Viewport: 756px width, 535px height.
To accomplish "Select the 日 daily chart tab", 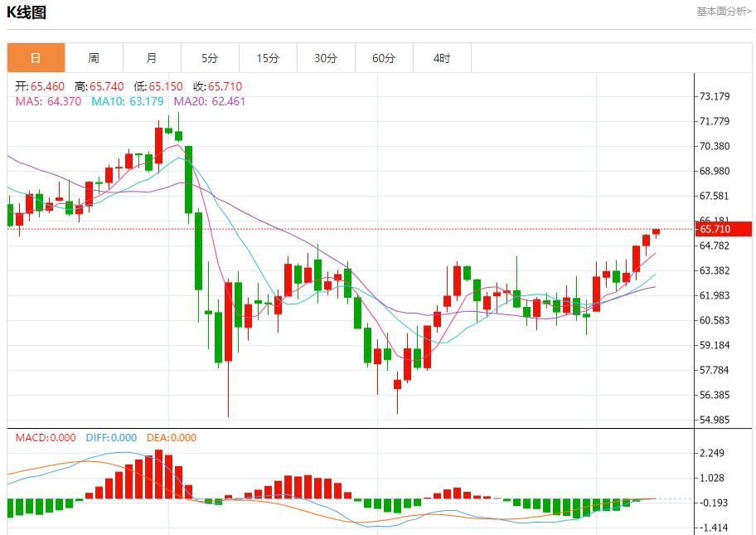I will pos(36,58).
